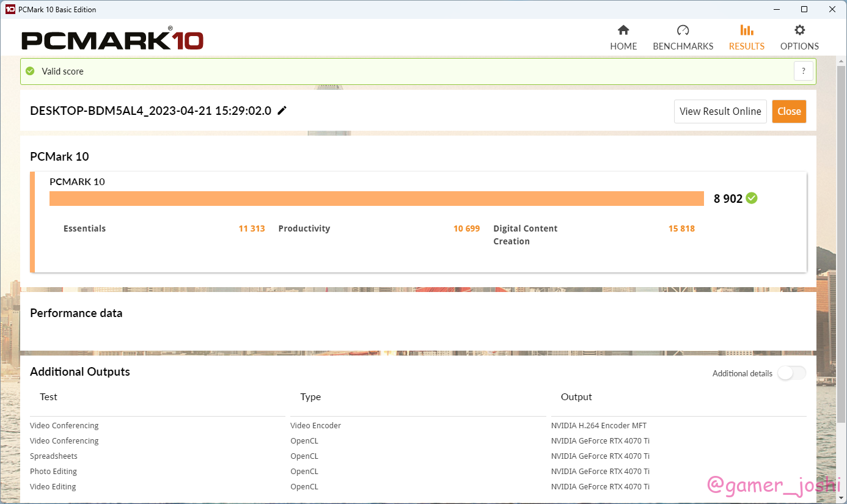This screenshot has height=504, width=847.
Task: Click the result name DESKTOP-BDM5AL4 title
Action: click(x=150, y=111)
